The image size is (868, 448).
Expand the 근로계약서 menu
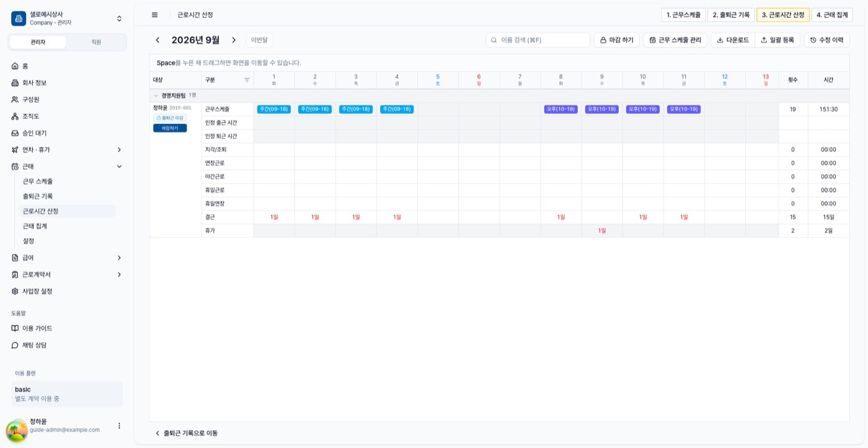coord(119,275)
